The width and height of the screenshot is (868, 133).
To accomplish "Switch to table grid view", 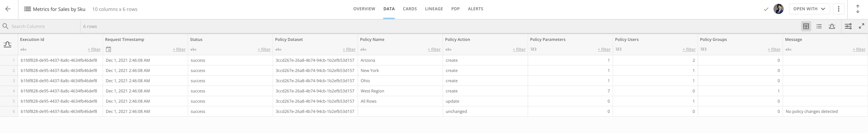I will tap(806, 26).
